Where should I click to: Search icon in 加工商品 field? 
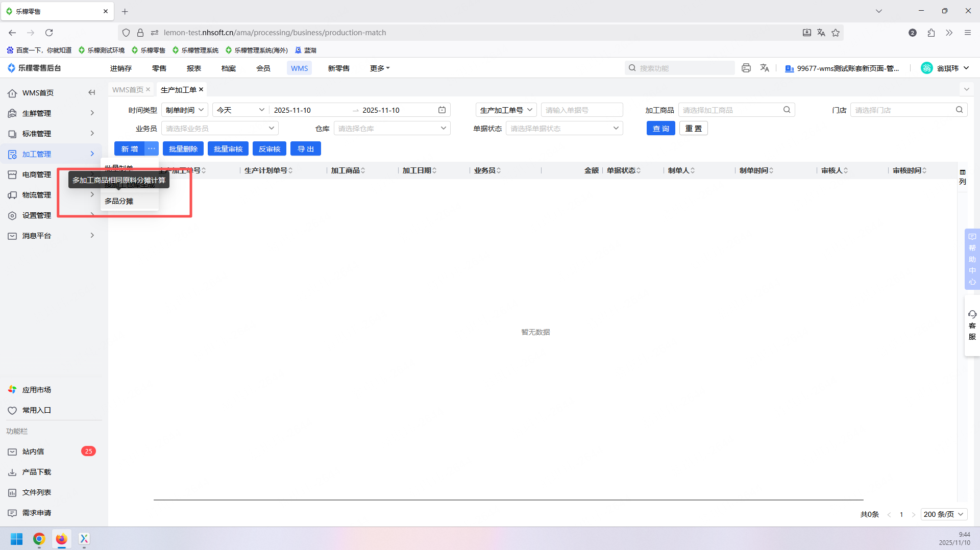787,110
